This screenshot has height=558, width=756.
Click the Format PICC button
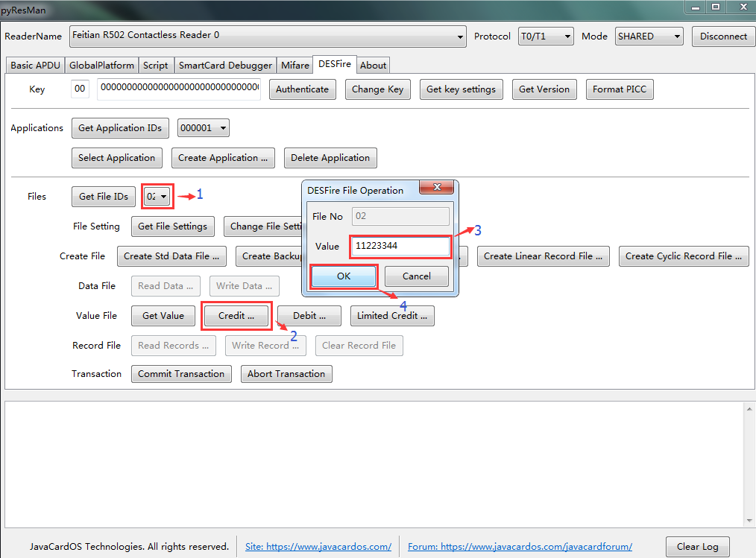click(620, 89)
